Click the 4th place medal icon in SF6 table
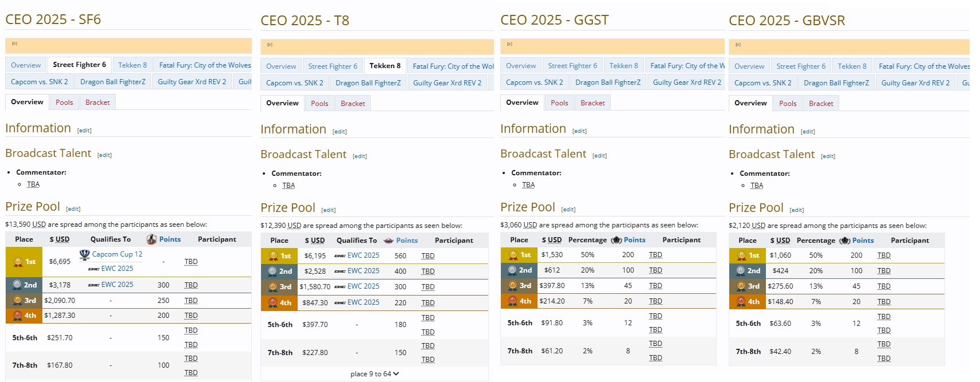Screen dimensions: 980x382 point(17,316)
